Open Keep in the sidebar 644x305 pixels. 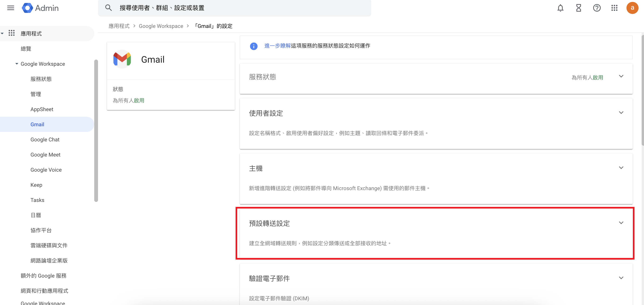pyautogui.click(x=36, y=185)
